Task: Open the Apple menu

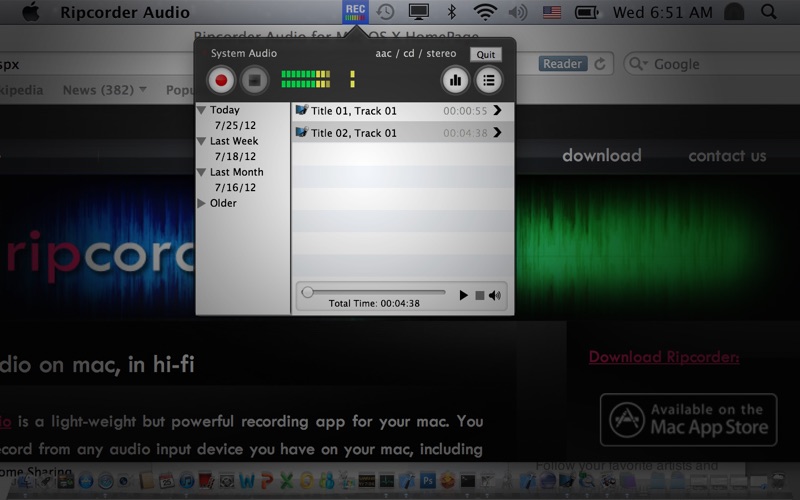Action: coord(31,11)
